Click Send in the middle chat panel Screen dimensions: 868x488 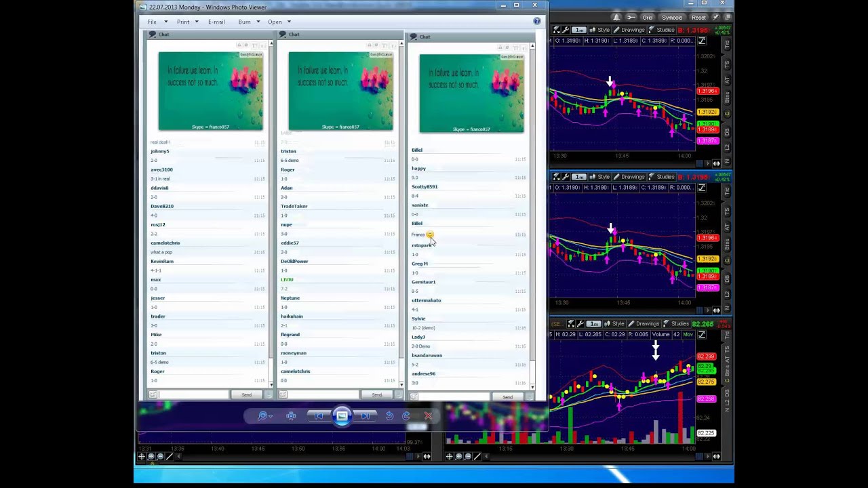pos(377,394)
